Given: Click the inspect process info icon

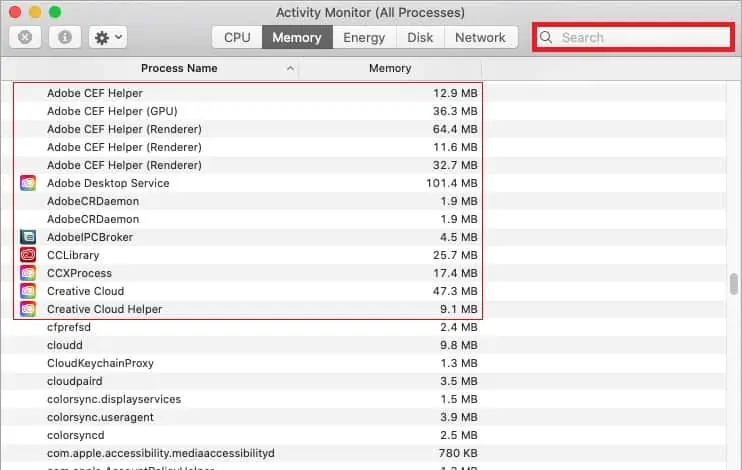Looking at the screenshot, I should point(65,38).
